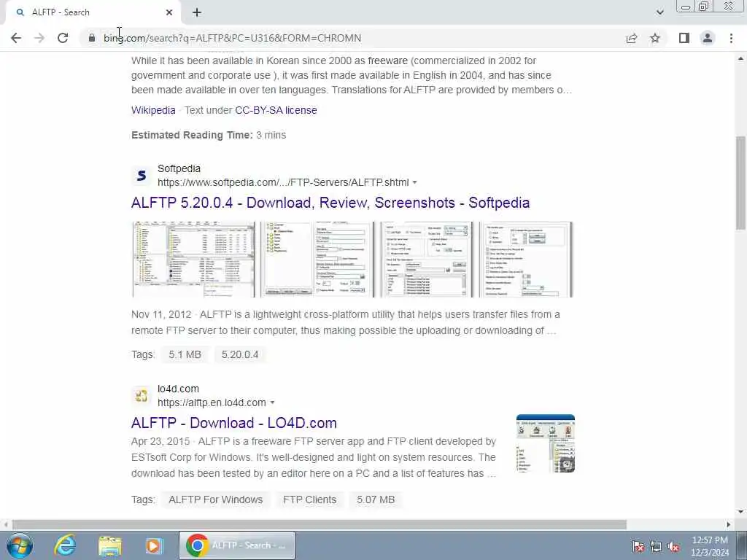
Task: Expand the Softpedia URL dropdown arrow
Action: [x=414, y=182]
